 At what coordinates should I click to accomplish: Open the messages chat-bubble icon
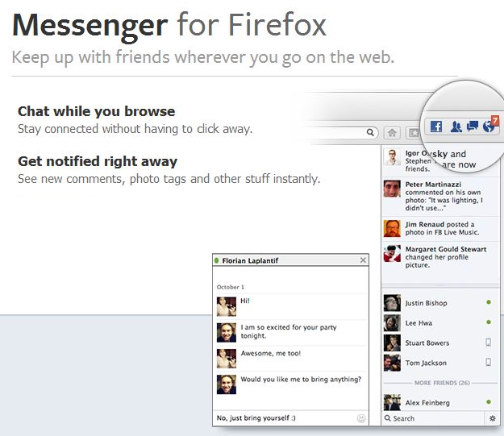[x=473, y=127]
